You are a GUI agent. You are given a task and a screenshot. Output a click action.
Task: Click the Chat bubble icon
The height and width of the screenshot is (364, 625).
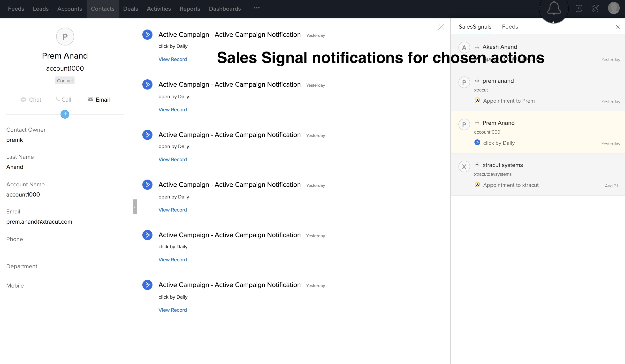23,100
